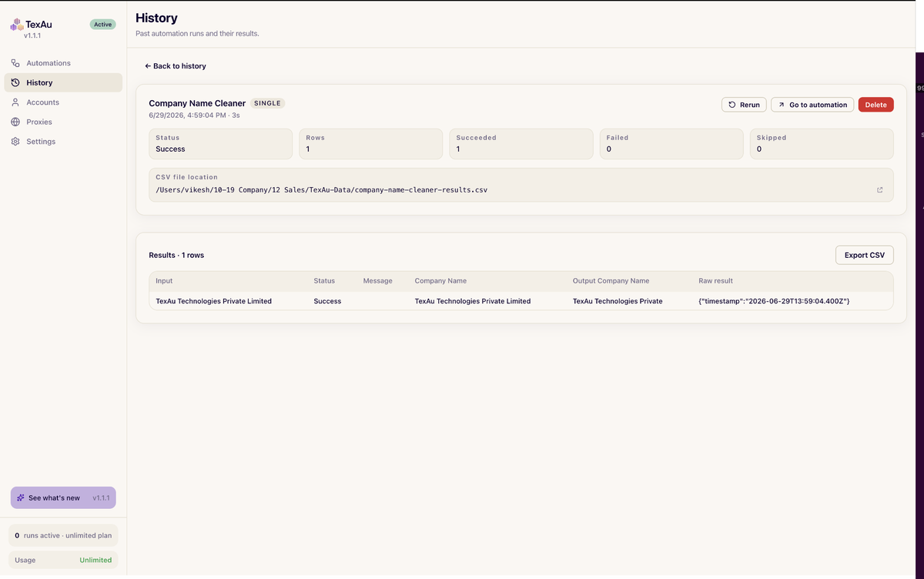Click the Output Company Name column header
This screenshot has height=579, width=924.
pyautogui.click(x=611, y=281)
